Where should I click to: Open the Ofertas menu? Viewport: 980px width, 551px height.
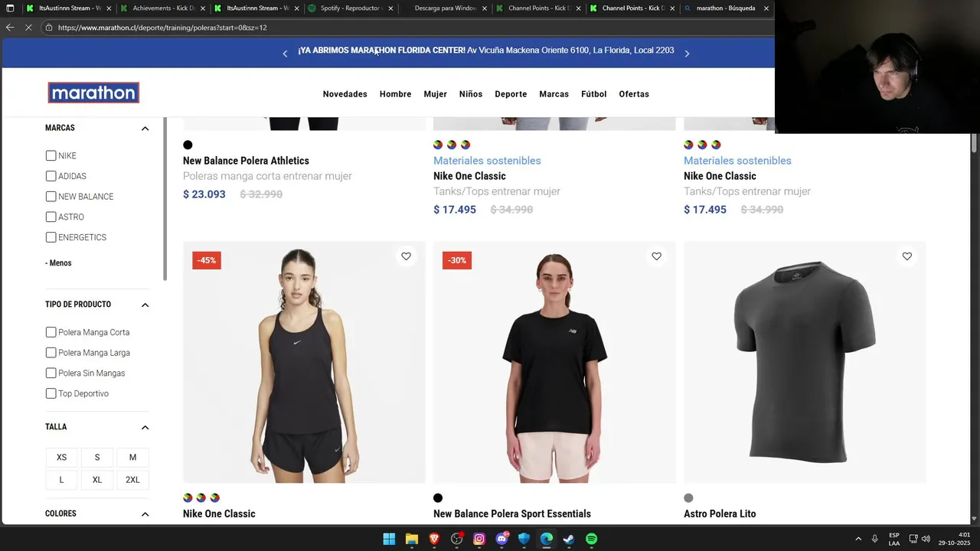[634, 94]
